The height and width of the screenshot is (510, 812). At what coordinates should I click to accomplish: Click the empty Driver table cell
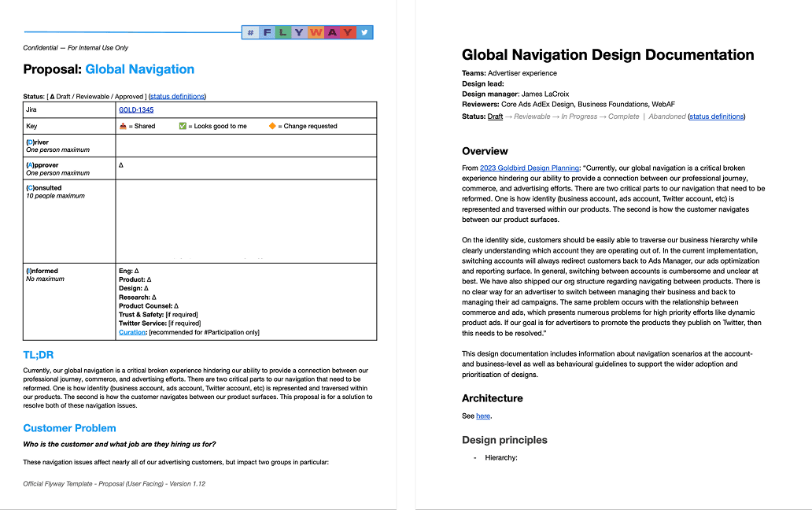click(245, 146)
